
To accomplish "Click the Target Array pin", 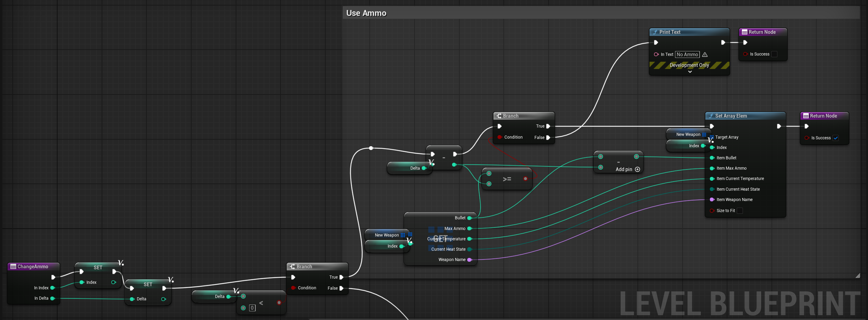I will pyautogui.click(x=712, y=137).
